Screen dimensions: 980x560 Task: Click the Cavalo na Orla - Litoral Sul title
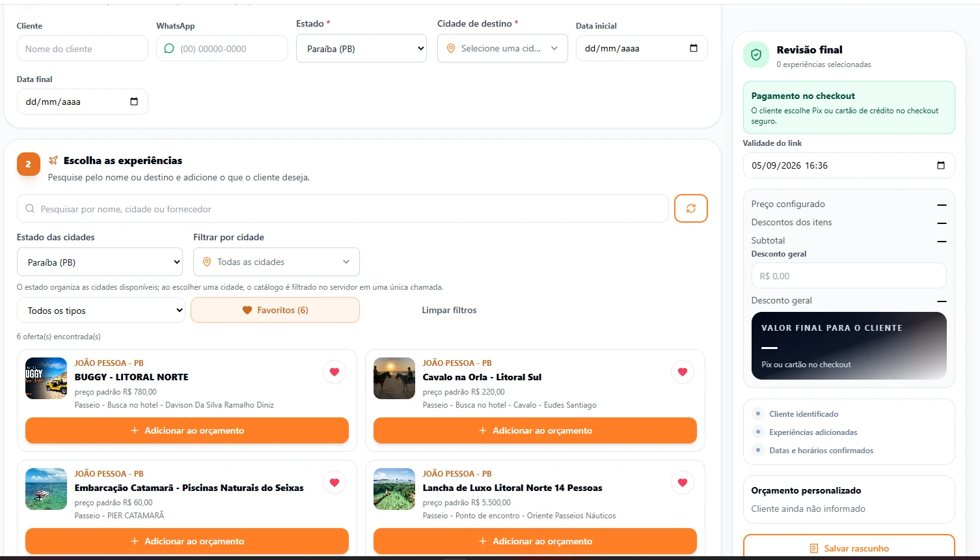[482, 377]
